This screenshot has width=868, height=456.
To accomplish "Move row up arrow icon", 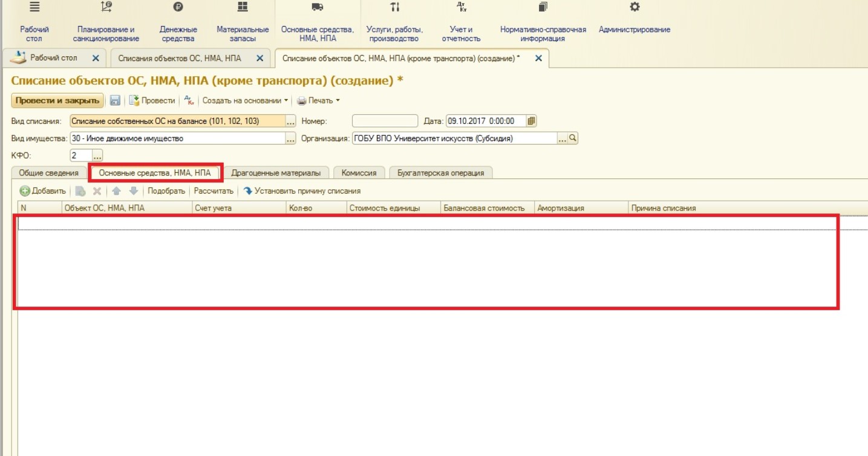I will point(117,191).
